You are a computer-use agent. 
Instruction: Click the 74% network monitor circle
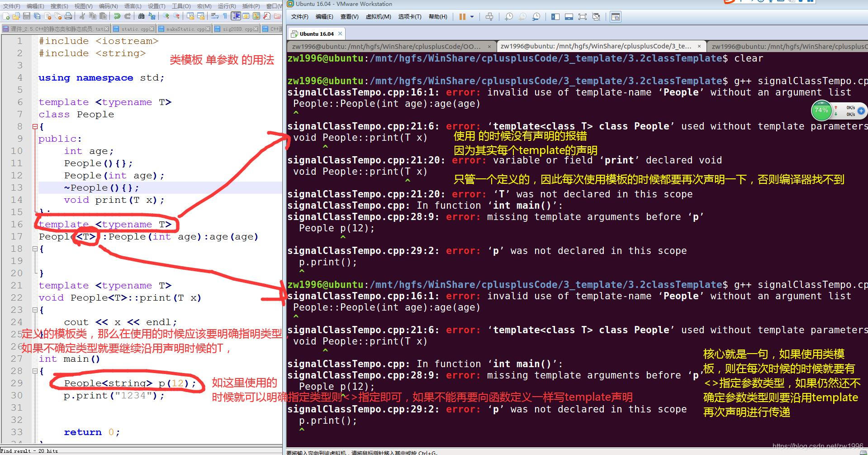[821, 110]
